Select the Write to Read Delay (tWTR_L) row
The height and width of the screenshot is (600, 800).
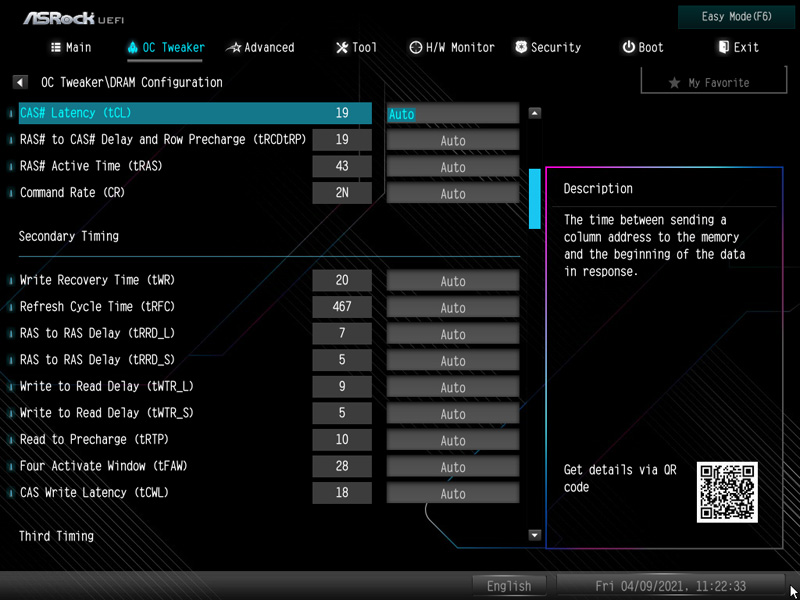[195, 387]
